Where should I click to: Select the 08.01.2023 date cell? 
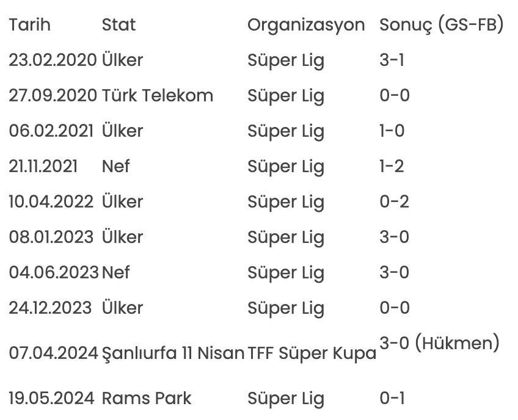[x=51, y=237]
